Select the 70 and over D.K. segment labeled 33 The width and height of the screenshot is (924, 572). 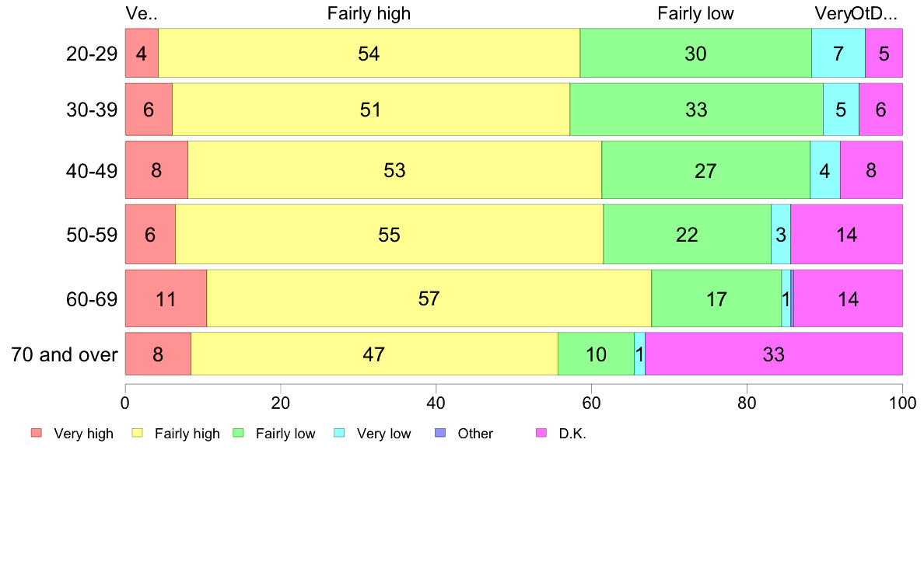(774, 354)
